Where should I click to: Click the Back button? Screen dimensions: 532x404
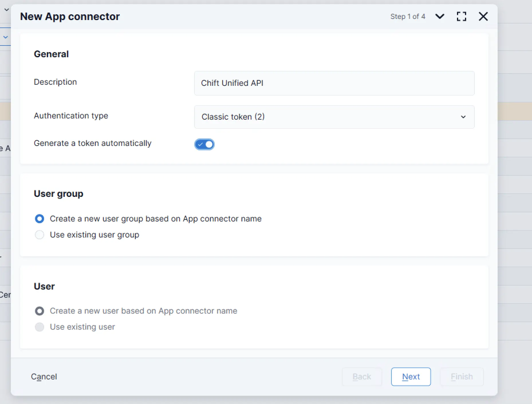tap(362, 377)
